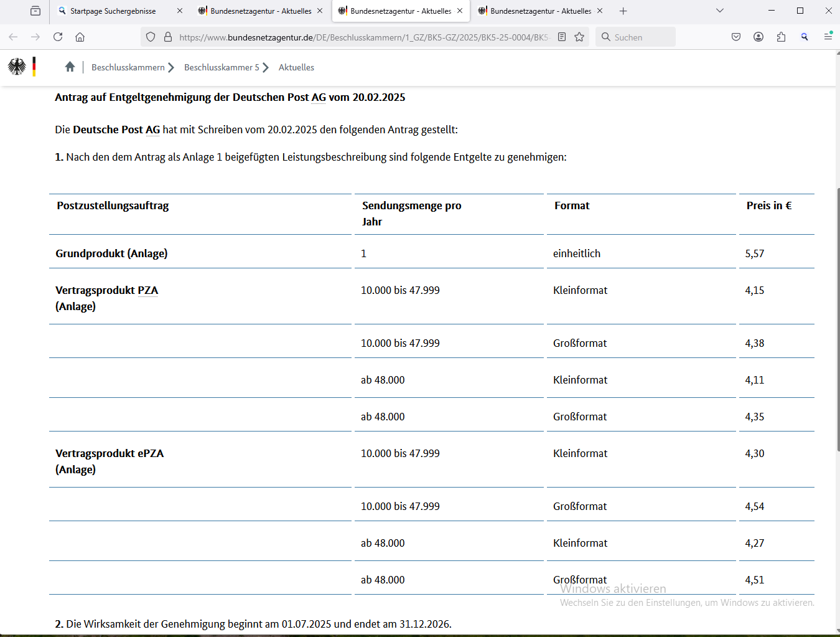Open the Firefox application menu
The height and width of the screenshot is (637, 840).
tap(828, 37)
